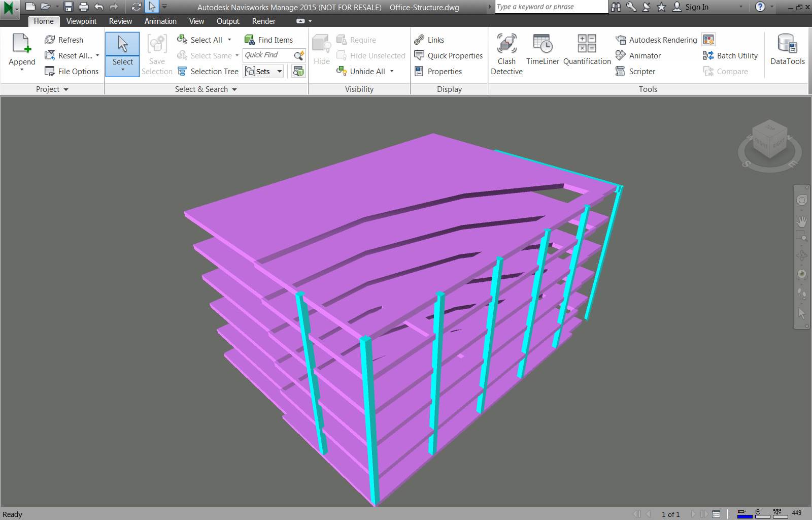Click the Hide cube icon
This screenshot has height=520, width=812.
coord(321,44)
